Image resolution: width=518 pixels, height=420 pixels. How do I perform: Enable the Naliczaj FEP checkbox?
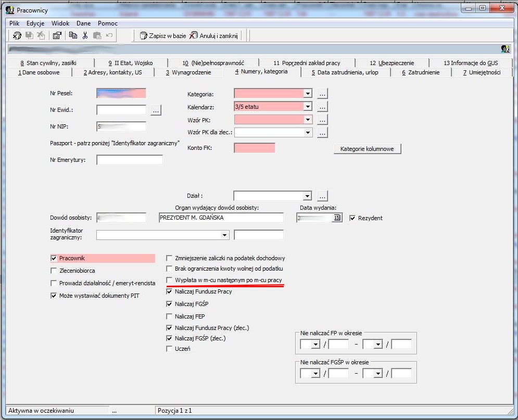[169, 316]
